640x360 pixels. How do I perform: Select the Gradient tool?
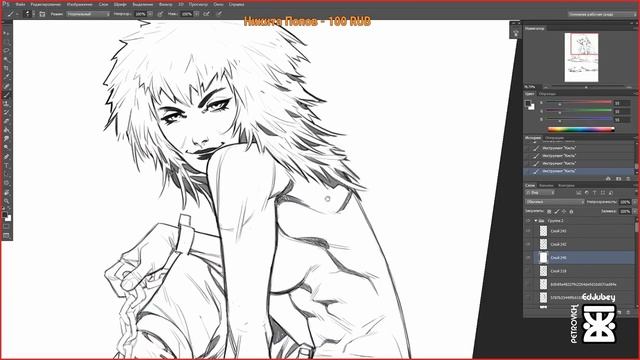click(6, 130)
